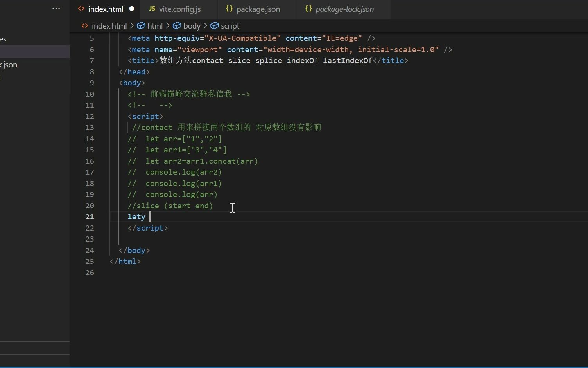Click '// console.log(arr1)' on line 18
Viewport: 588px width, 368px height.
click(175, 184)
